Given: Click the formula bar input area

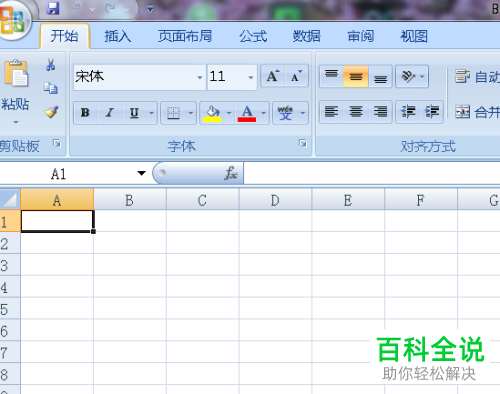Looking at the screenshot, I should click(x=372, y=173).
